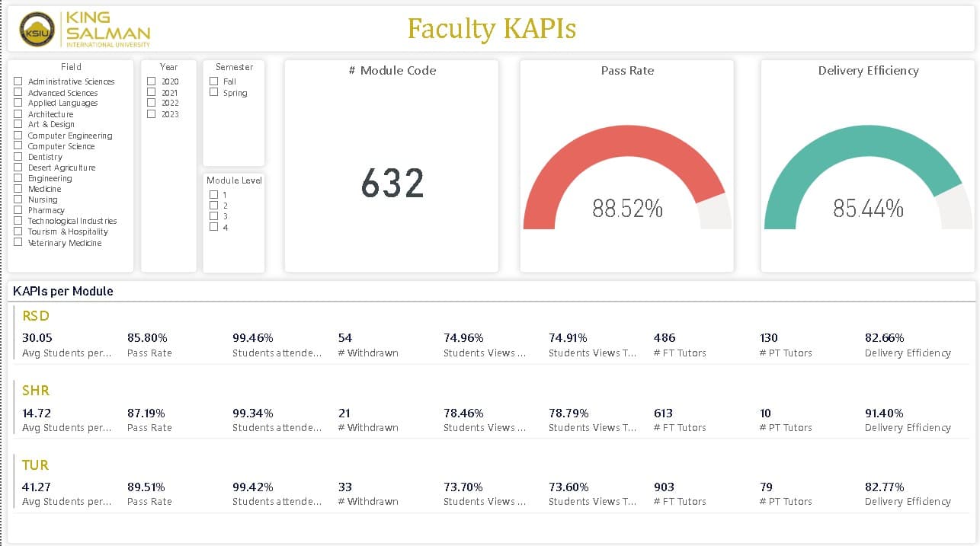Screen dimensions: 980x546
Task: Click the 85.44% delivery efficiency value
Action: [x=868, y=208]
